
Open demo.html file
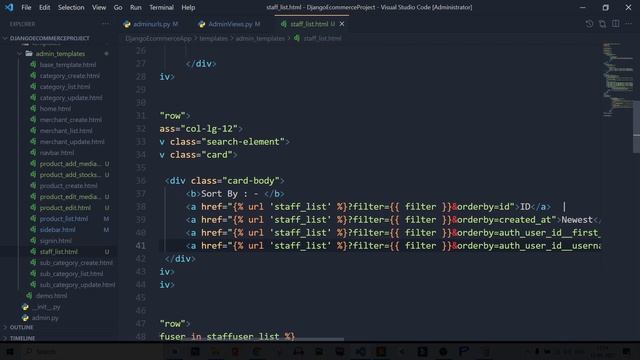tap(51, 296)
